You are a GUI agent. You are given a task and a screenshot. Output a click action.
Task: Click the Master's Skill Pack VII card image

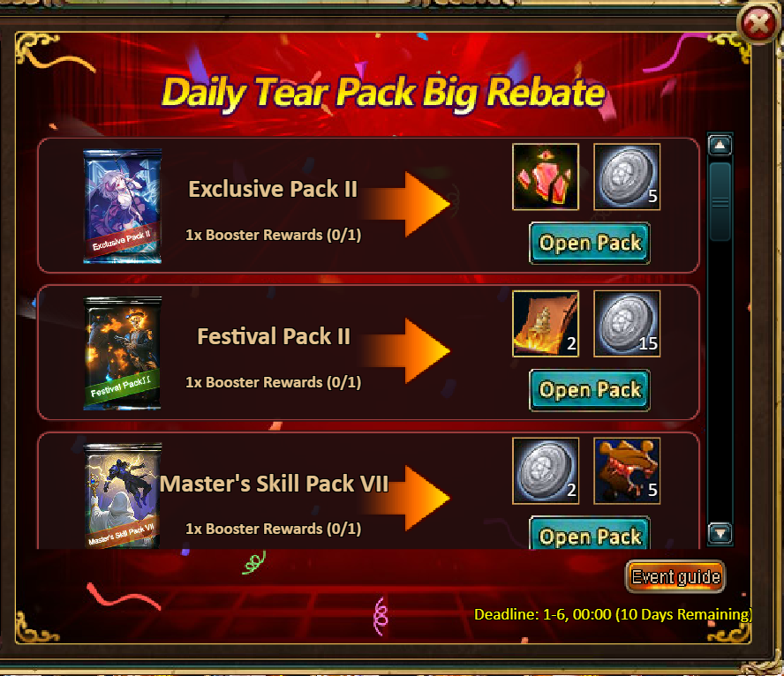pos(123,496)
